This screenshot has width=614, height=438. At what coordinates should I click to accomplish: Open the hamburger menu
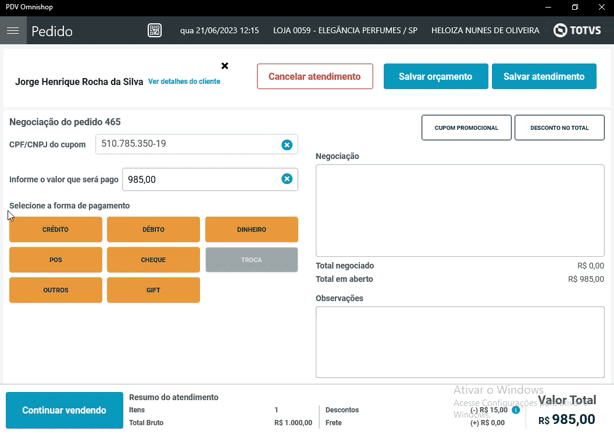click(13, 31)
